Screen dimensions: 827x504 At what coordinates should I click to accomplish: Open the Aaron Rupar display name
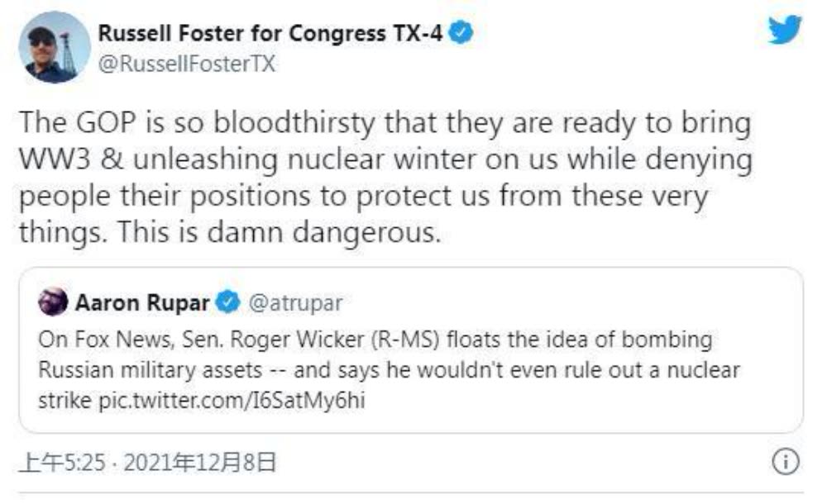[x=142, y=303]
